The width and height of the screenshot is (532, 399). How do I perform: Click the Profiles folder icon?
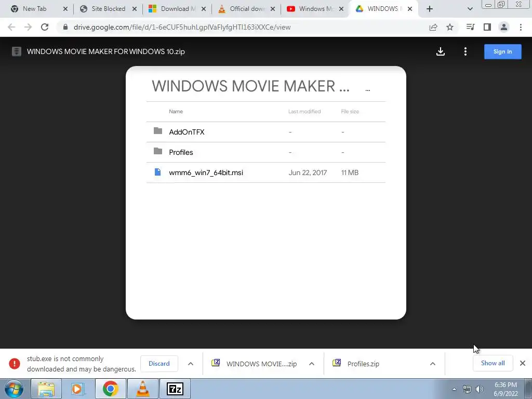(158, 151)
